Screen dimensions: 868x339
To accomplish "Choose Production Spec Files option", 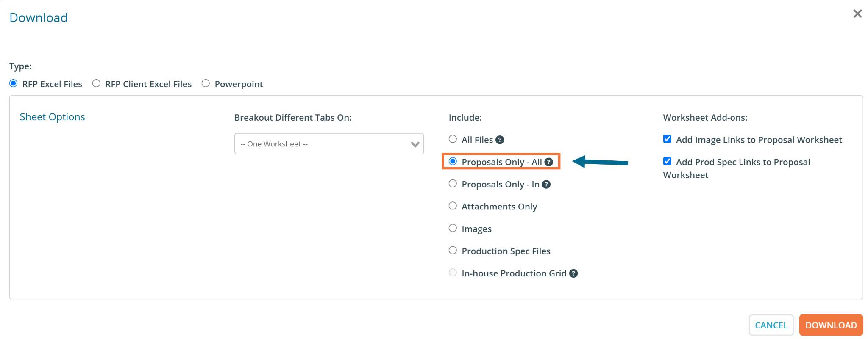I will (453, 250).
